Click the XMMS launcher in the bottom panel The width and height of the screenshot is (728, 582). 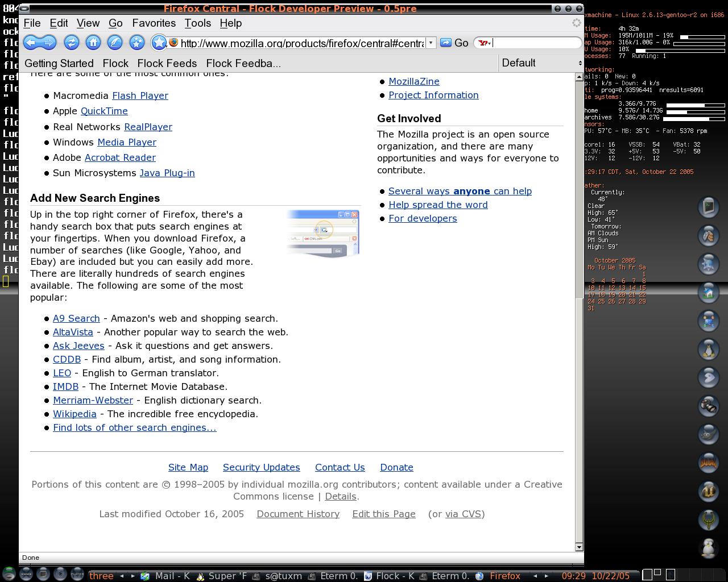coord(26,574)
